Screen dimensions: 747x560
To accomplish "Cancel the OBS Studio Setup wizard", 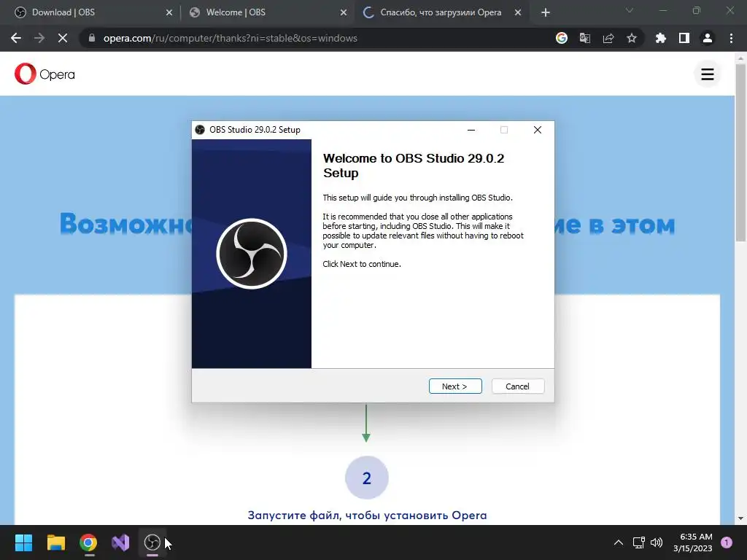I will coord(517,386).
